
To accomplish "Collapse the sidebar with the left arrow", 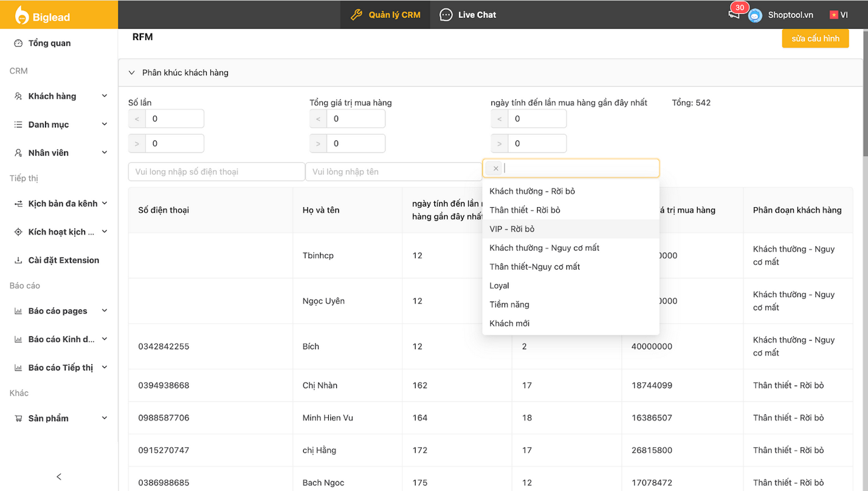I will pos(59,476).
